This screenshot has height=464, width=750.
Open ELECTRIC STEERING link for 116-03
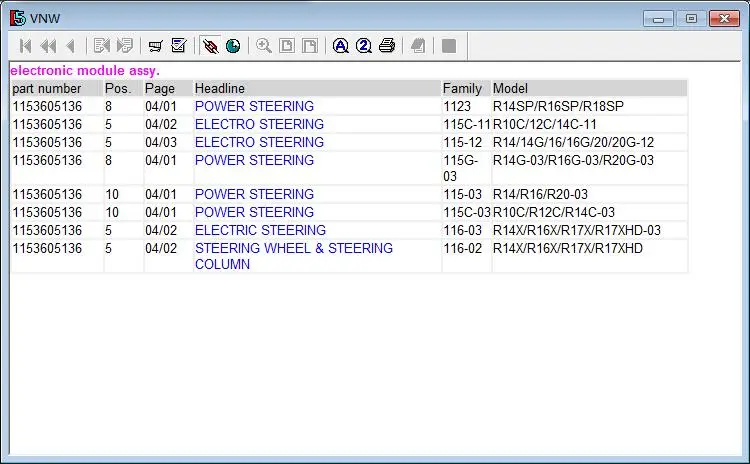260,231
